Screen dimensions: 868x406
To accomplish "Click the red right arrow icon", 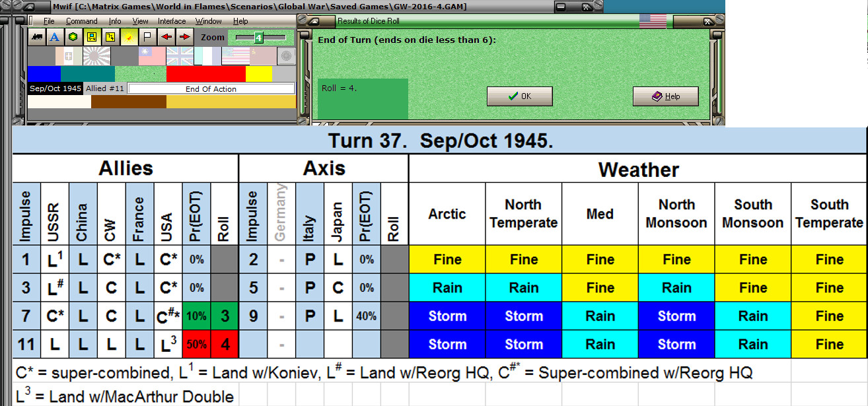I will tap(184, 38).
